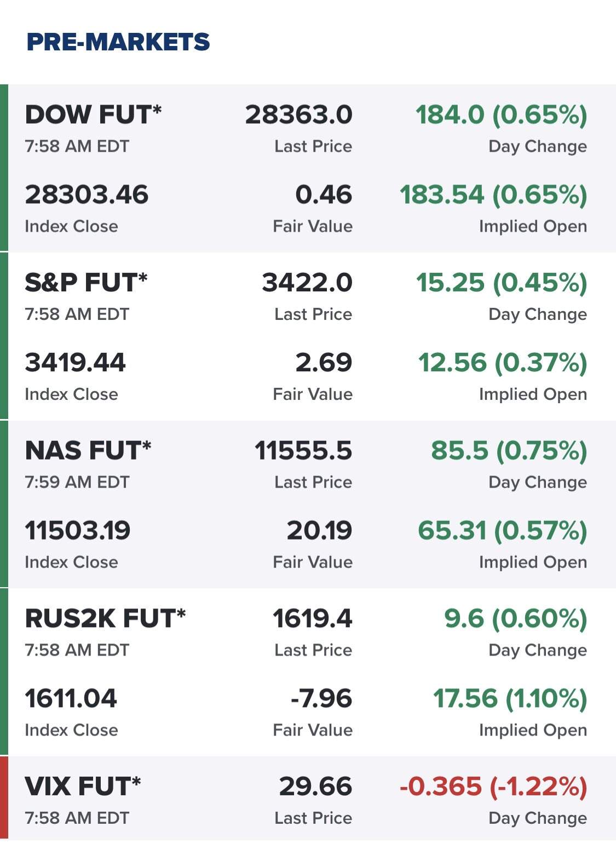Click Russell last price 1619.4
This screenshot has width=616, height=855.
(313, 619)
